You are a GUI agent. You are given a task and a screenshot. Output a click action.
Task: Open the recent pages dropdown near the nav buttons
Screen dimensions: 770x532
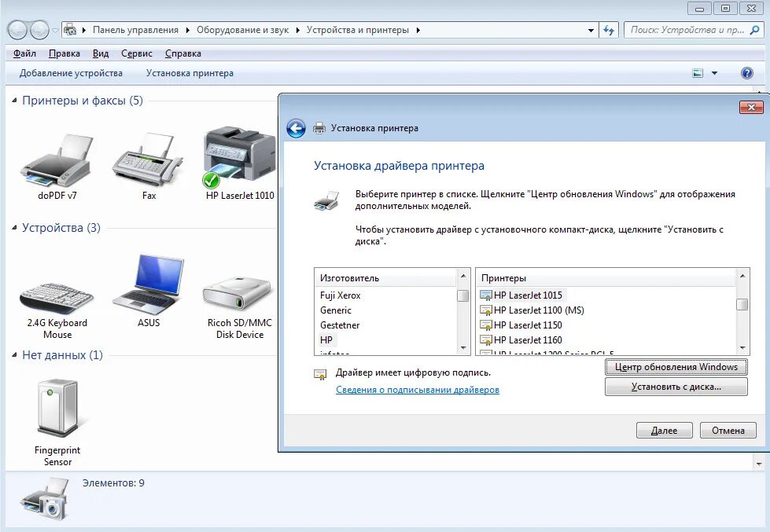[55, 31]
